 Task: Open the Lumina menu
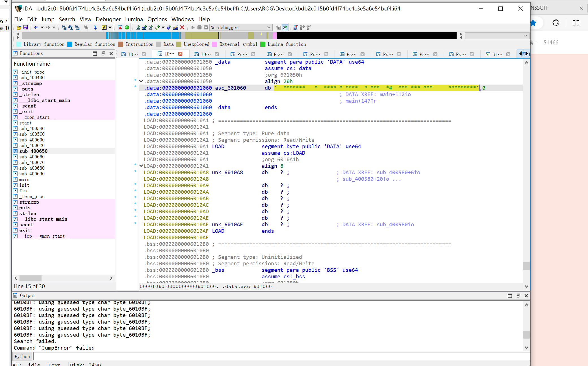134,19
